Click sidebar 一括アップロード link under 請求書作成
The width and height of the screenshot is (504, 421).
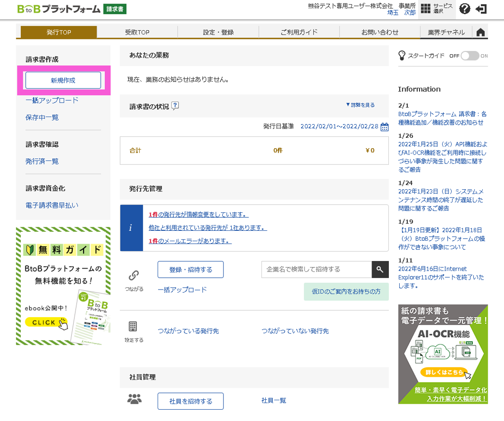click(52, 100)
